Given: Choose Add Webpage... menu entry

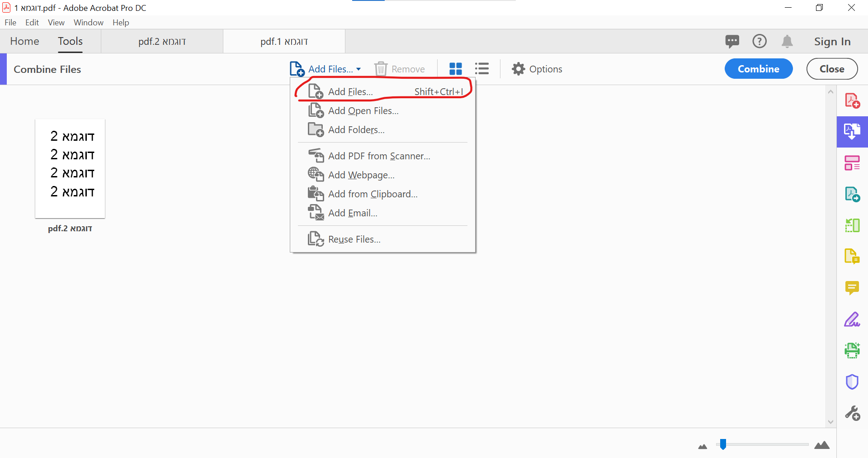Looking at the screenshot, I should click(383, 175).
